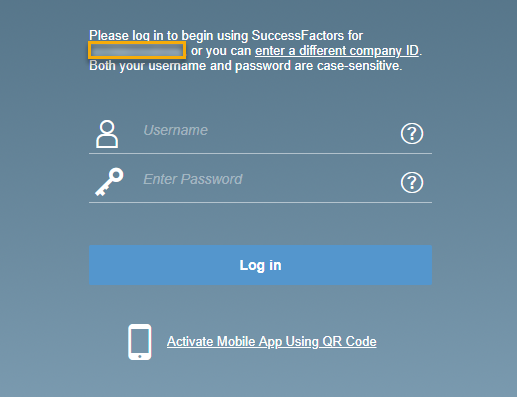Open the help question mark for password
This screenshot has width=517, height=397.
pyautogui.click(x=412, y=182)
